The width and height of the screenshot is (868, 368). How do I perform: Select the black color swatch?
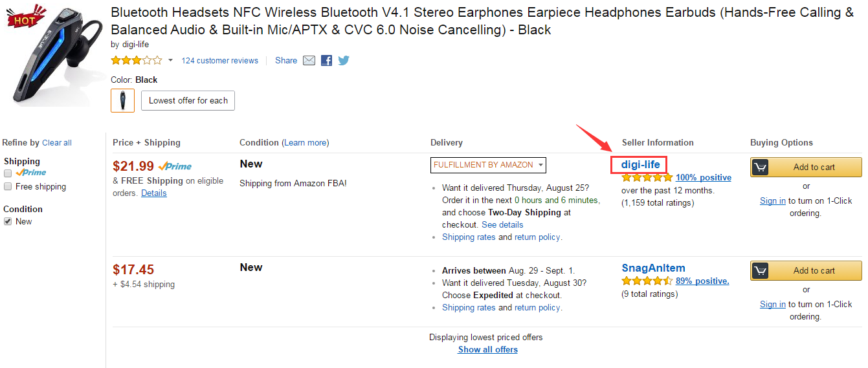pyautogui.click(x=123, y=100)
